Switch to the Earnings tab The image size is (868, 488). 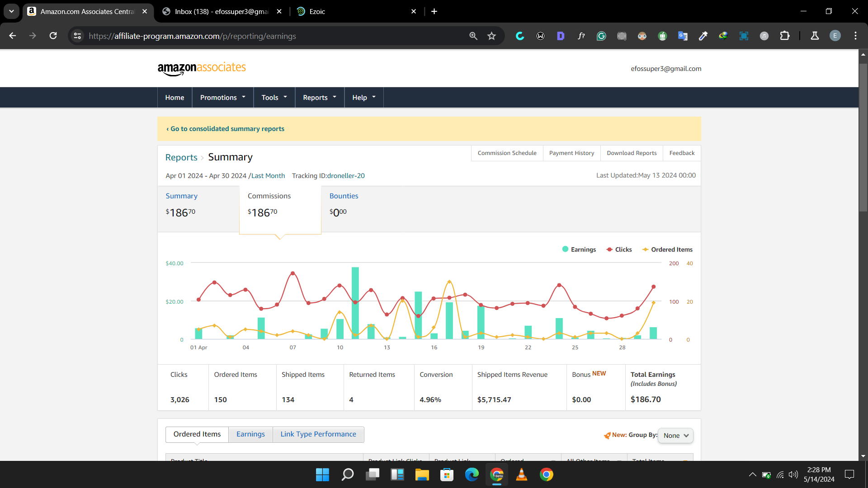click(x=250, y=434)
